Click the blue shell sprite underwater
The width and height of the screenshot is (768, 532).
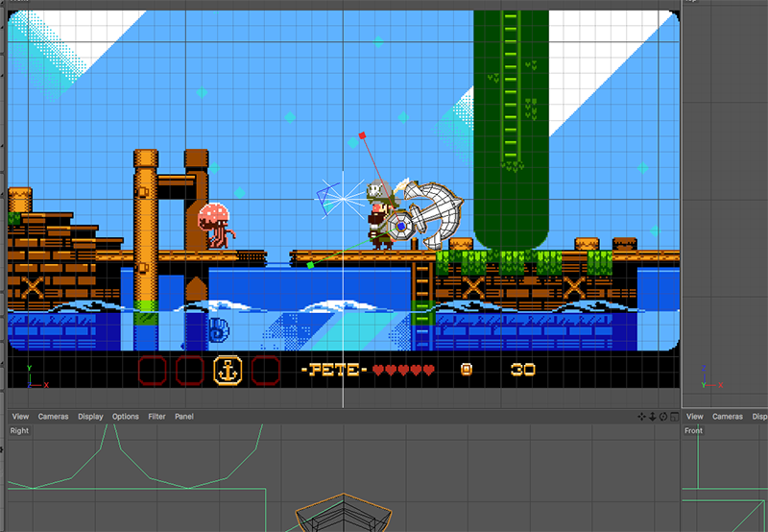click(x=219, y=329)
